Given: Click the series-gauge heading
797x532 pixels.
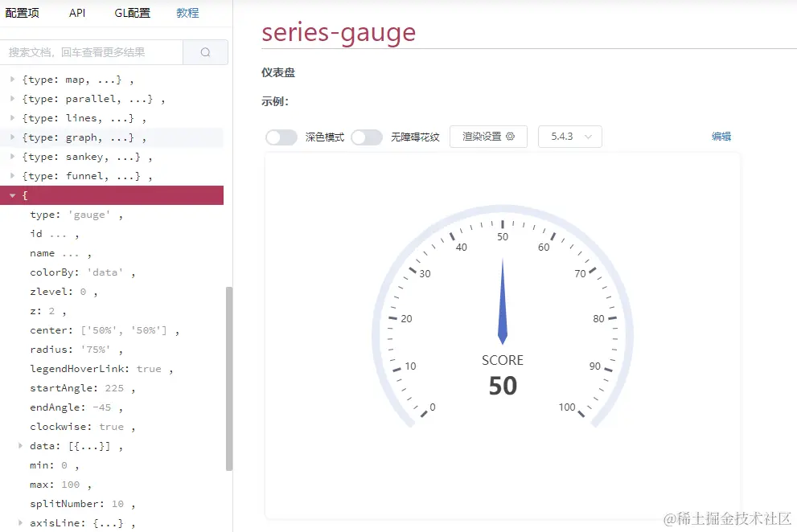Looking at the screenshot, I should pos(339,33).
